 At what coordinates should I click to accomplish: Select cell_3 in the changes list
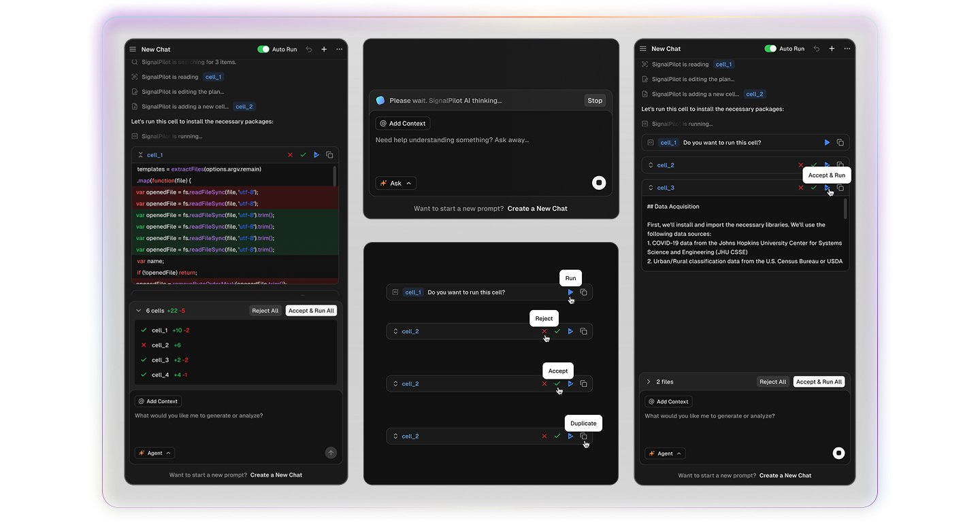coord(160,360)
